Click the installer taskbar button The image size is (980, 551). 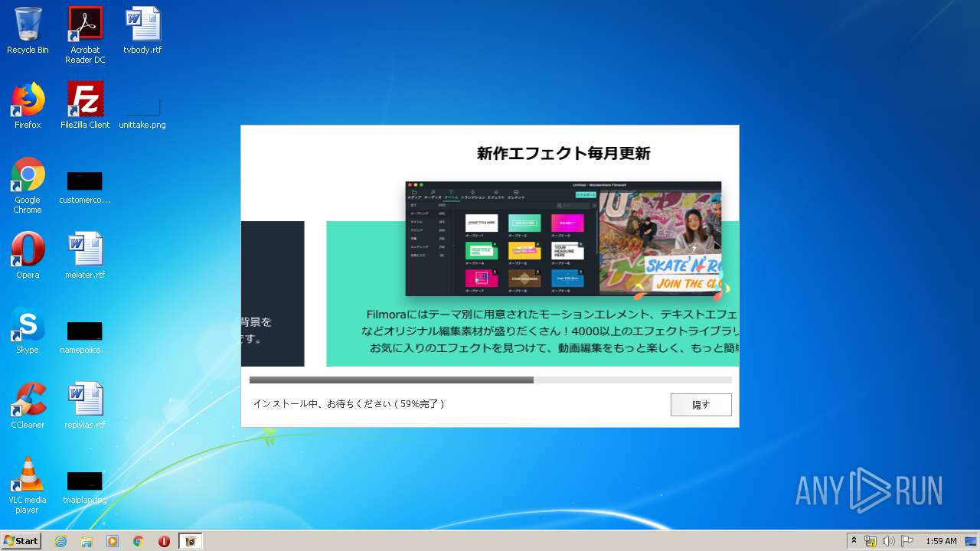click(191, 541)
